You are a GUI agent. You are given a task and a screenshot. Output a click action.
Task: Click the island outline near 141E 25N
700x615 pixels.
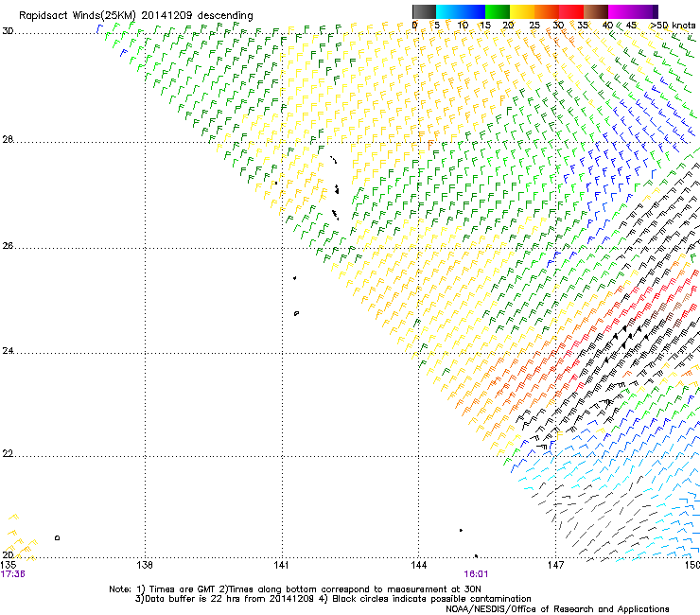pyautogui.click(x=296, y=313)
